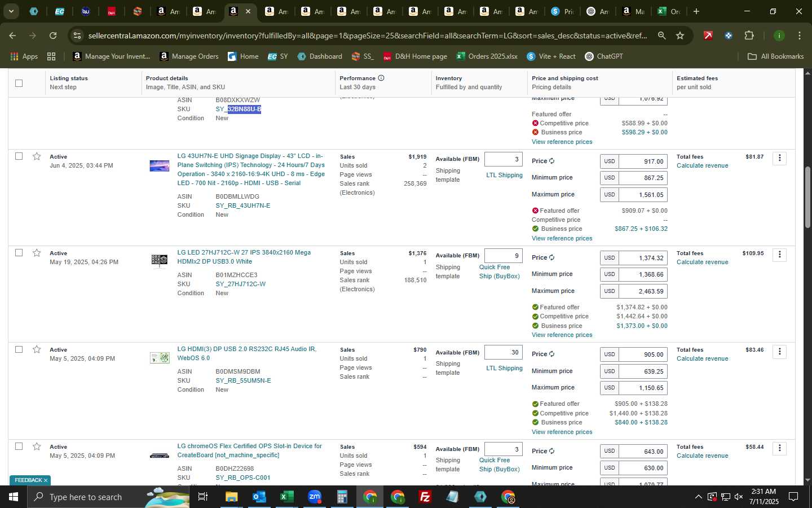Click the Price refresh icon for 905.00
This screenshot has height=508, width=812.
(x=552, y=354)
